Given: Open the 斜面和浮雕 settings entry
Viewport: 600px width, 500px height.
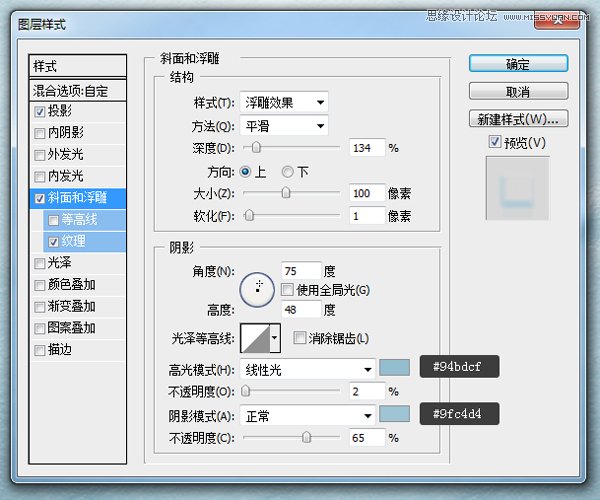Looking at the screenshot, I should (77, 198).
